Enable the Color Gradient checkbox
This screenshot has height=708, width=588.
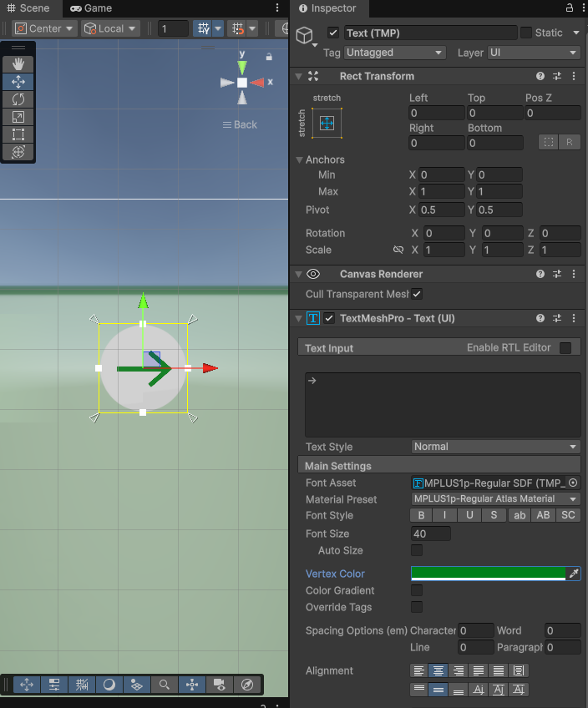417,590
